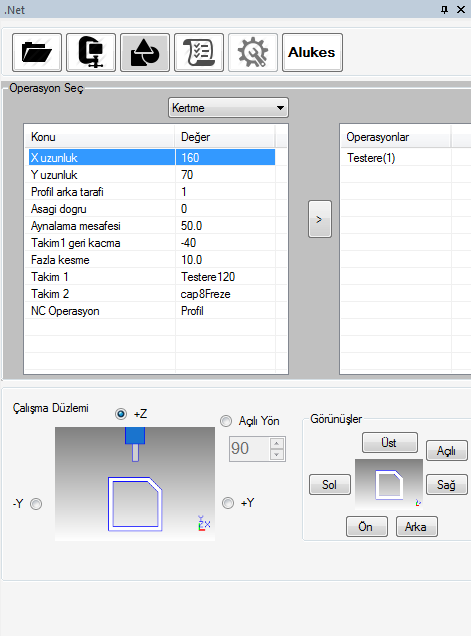Screen dimensions: 471x636
Task: Click the Takim 2 cap8Freze value
Action: (205, 294)
